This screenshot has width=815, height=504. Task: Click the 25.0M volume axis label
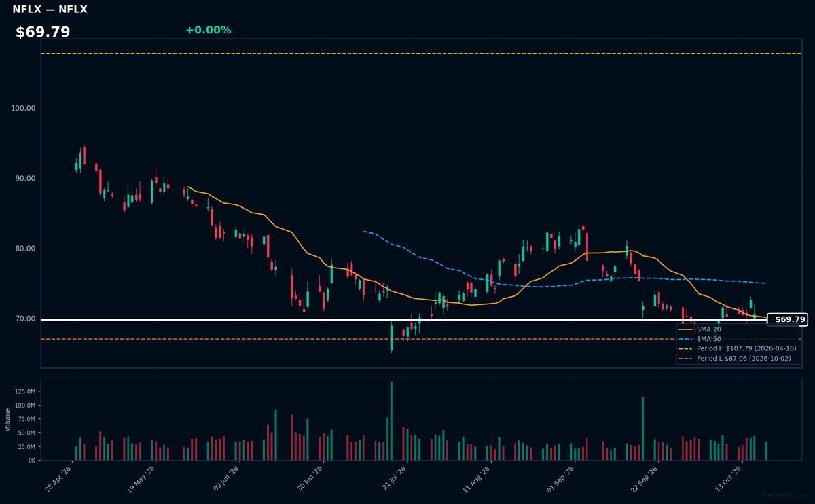pos(27,446)
